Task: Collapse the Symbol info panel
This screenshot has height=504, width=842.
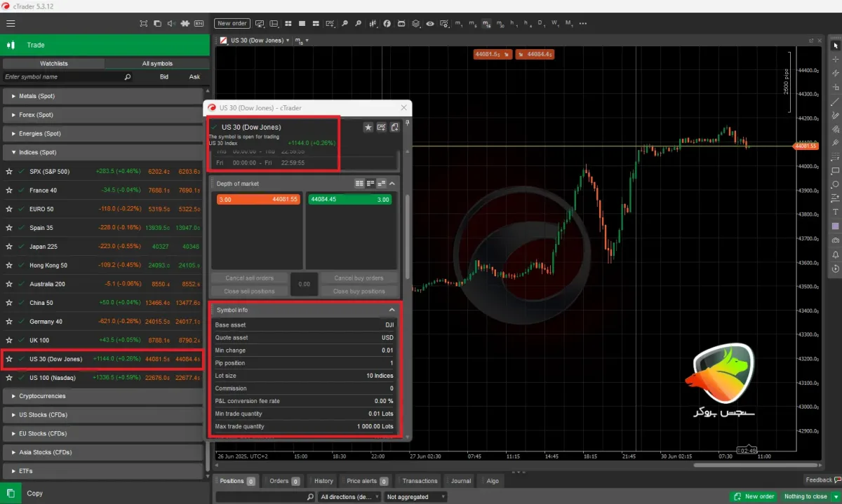Action: [x=392, y=310]
